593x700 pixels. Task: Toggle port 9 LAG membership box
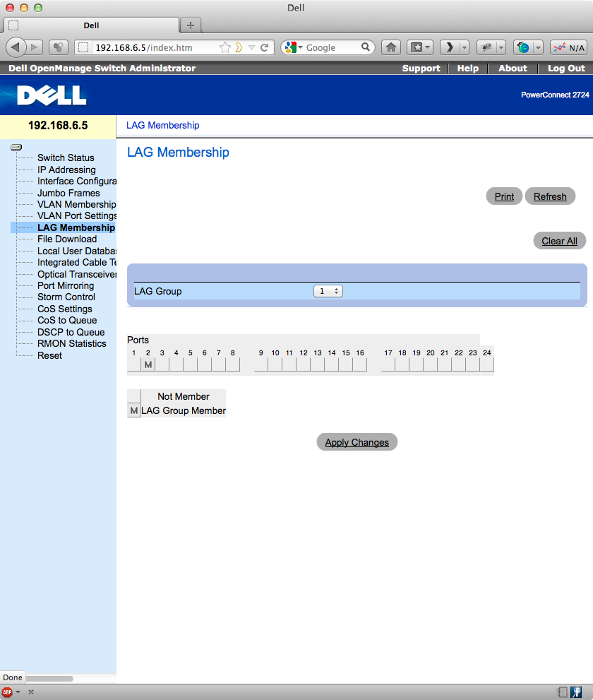(x=261, y=364)
